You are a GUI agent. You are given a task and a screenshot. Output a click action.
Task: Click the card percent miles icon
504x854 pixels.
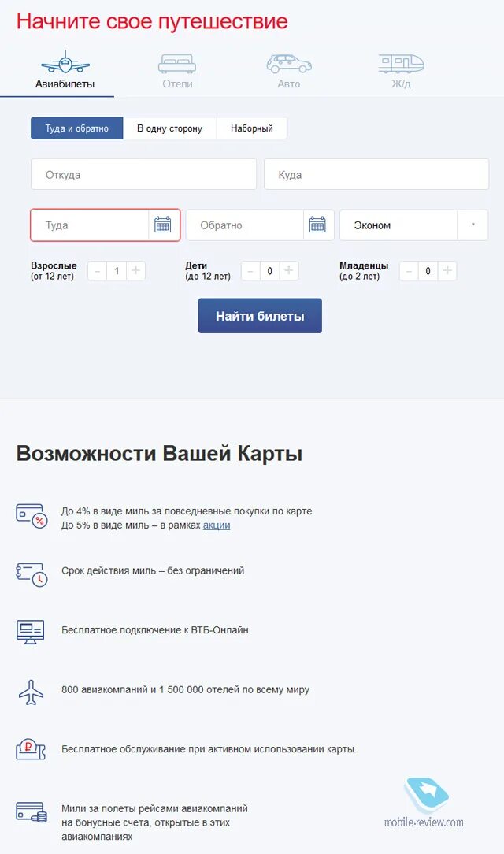tap(31, 516)
